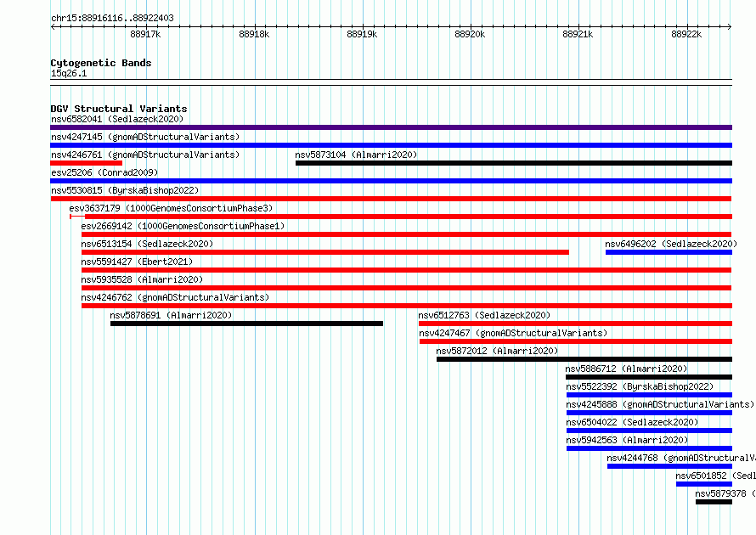756x535 pixels.
Task: Click the nsv4245888 (gnomADStructuralVariants) label
Action: click(660, 404)
